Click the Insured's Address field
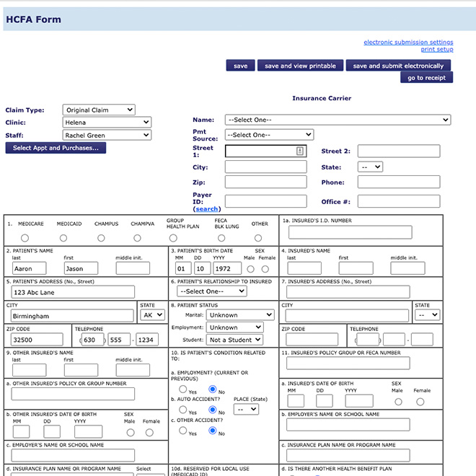The height and width of the screenshot is (476, 476). (348, 292)
